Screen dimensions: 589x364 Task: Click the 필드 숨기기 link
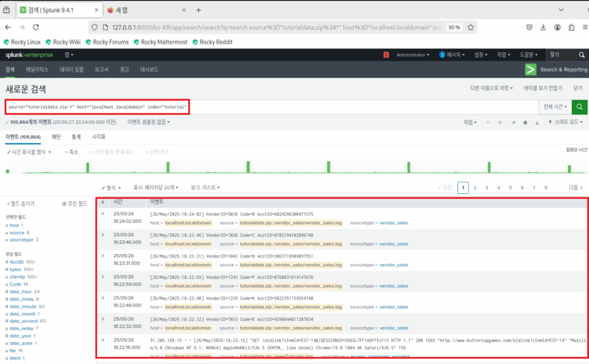(21, 204)
